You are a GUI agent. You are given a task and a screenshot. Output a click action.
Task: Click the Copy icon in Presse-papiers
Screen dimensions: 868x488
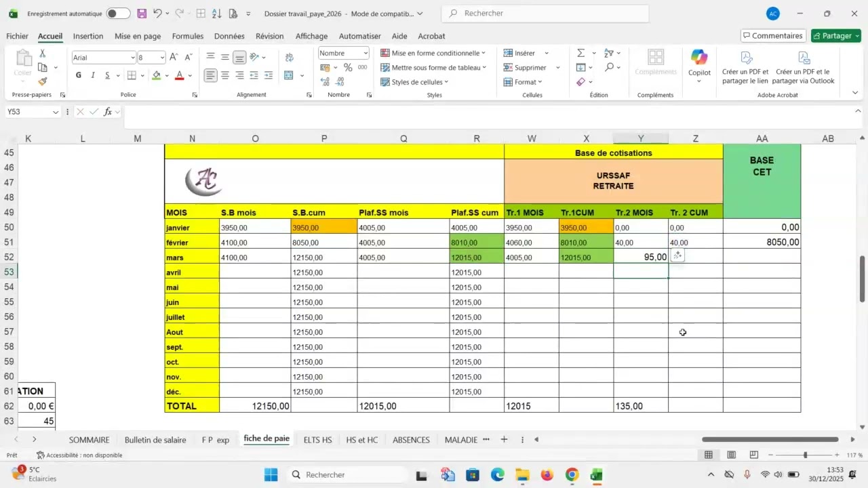tap(43, 67)
